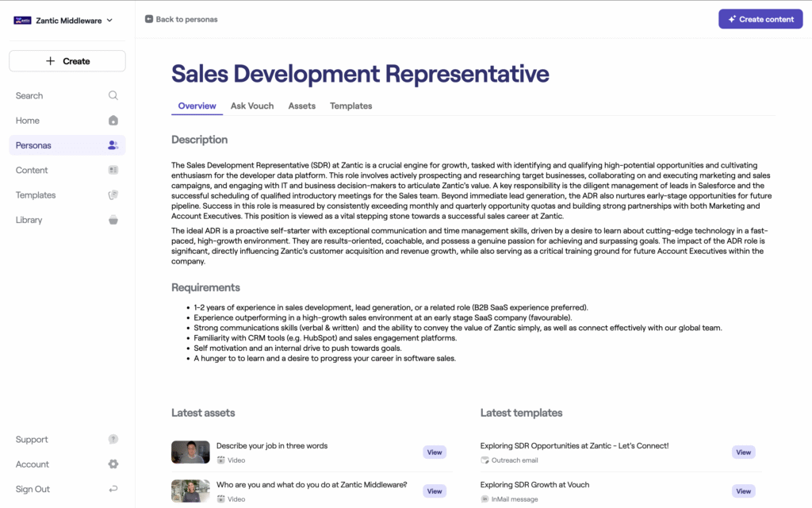Switch to the Assets tab
812x508 pixels.
(x=302, y=106)
